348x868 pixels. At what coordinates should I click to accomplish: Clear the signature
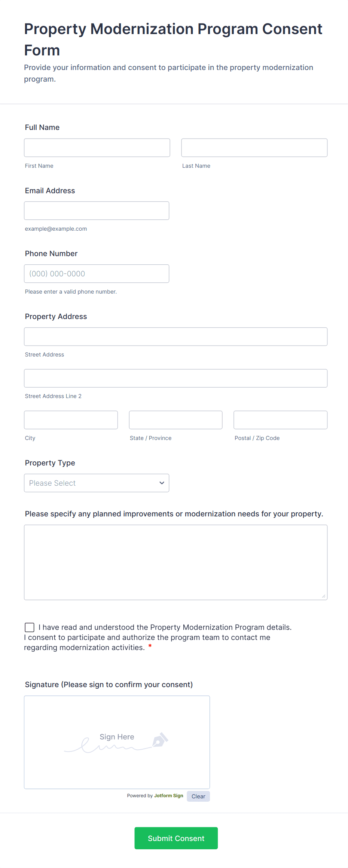pos(198,796)
